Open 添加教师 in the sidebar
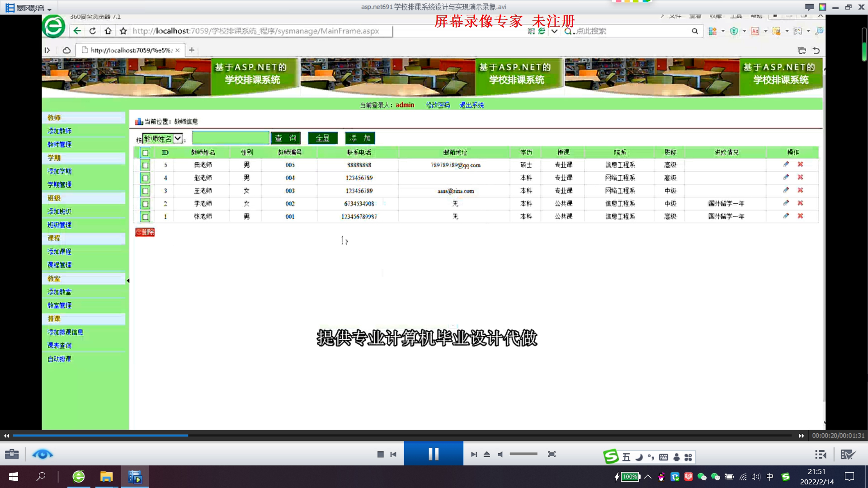This screenshot has width=868, height=488. (x=60, y=131)
